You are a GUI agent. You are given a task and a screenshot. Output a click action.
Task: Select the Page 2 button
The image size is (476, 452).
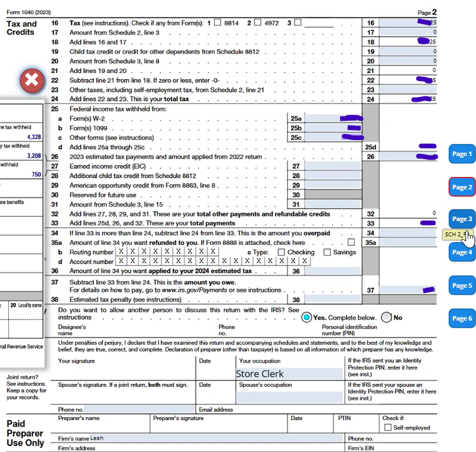tap(462, 187)
